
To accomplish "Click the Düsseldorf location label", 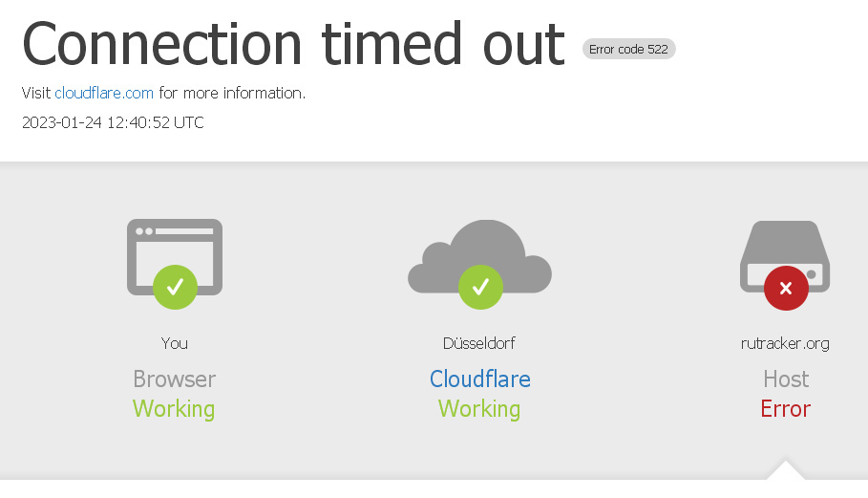I will [x=479, y=343].
